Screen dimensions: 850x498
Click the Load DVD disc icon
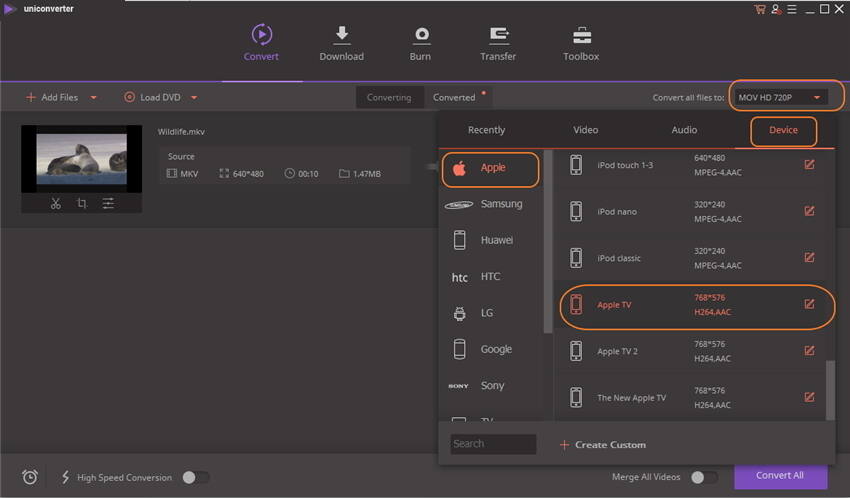pos(129,97)
